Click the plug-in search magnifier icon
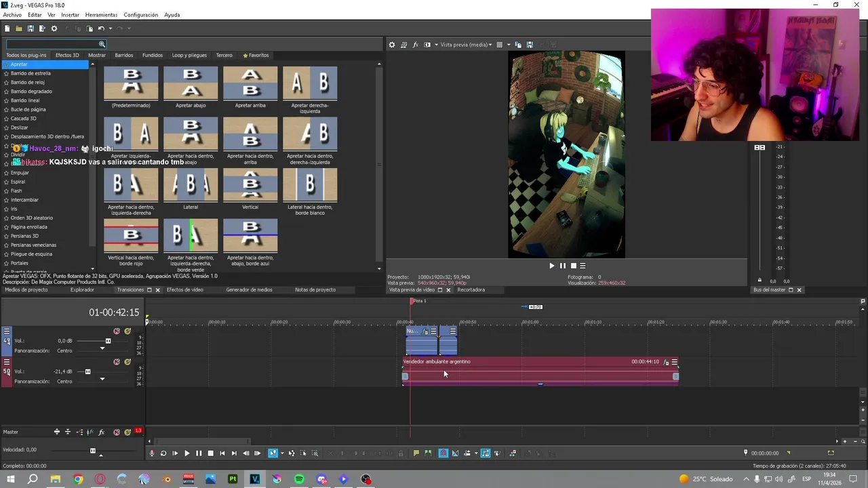 [102, 45]
